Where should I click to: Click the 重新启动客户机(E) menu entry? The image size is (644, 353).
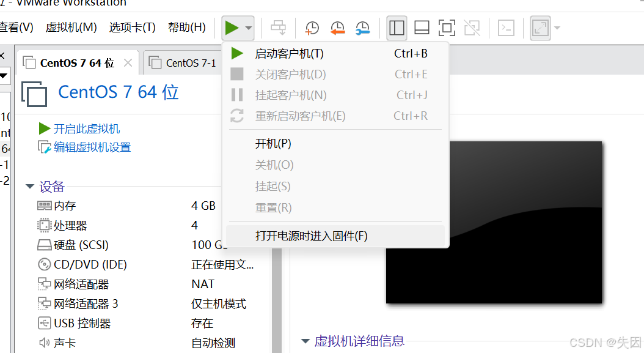coord(335,116)
